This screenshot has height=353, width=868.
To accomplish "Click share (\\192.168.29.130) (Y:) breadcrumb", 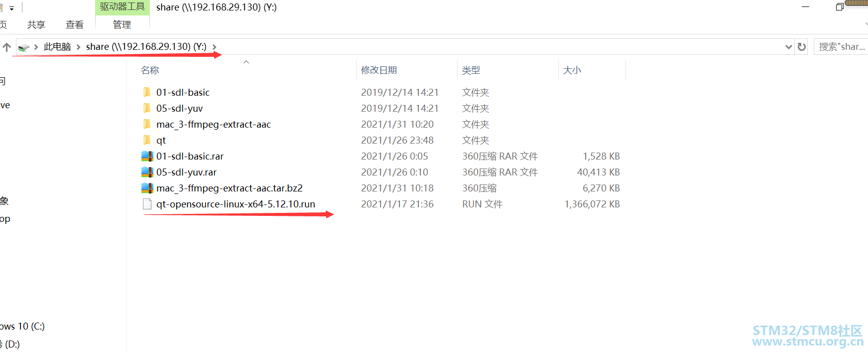I will click(x=146, y=46).
